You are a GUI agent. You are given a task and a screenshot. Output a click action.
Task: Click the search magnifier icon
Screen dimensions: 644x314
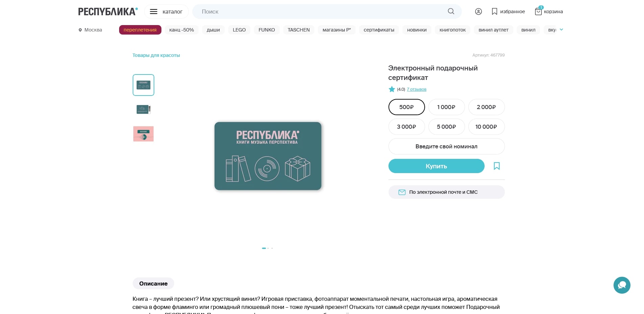pos(451,11)
